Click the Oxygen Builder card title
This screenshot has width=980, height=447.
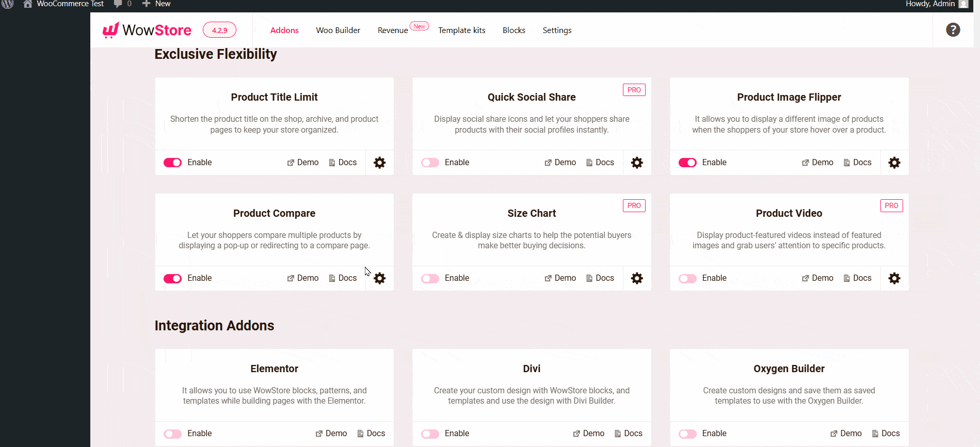tap(789, 369)
